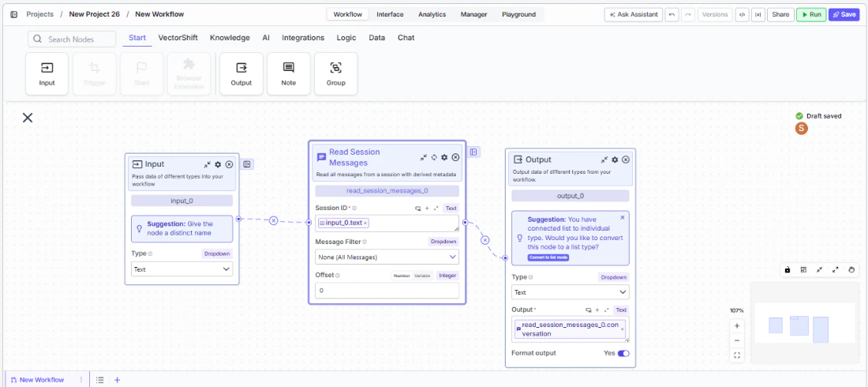The height and width of the screenshot is (387, 868).
Task: Delete the Input node
Action: (x=229, y=164)
